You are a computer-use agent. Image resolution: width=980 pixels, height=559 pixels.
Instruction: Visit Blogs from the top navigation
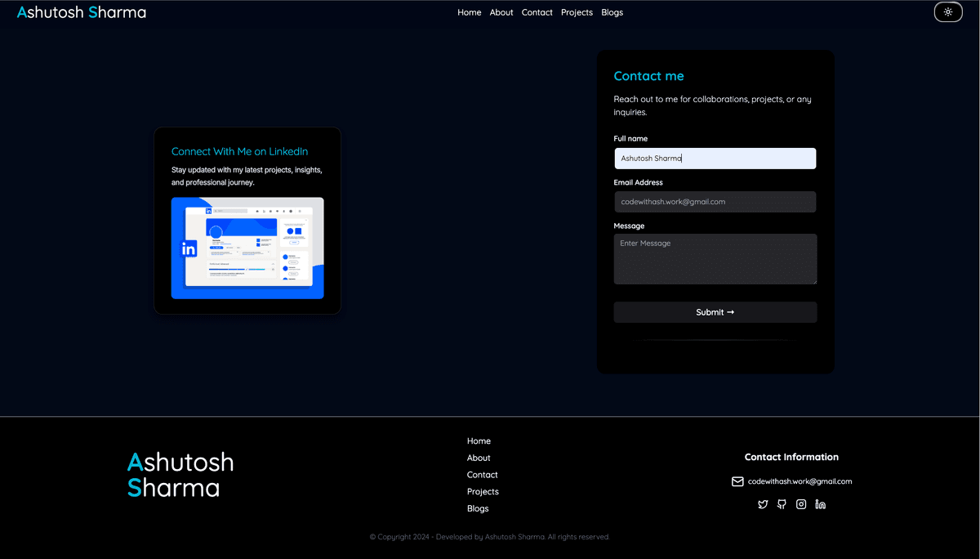(612, 12)
